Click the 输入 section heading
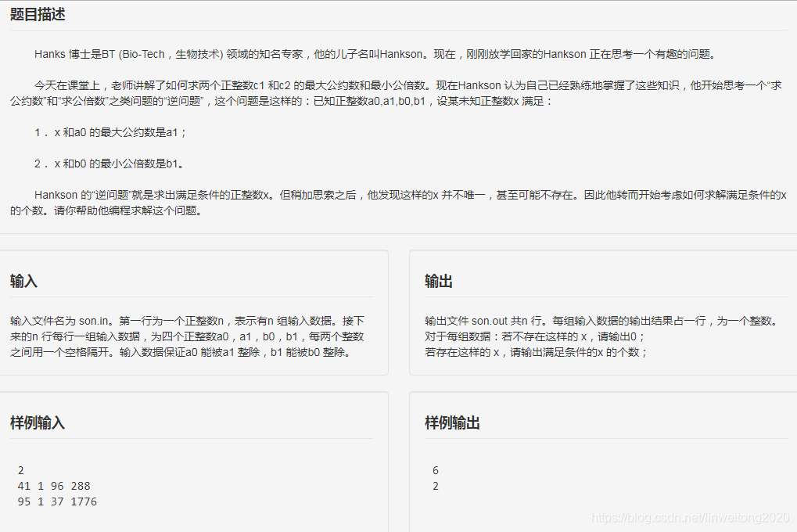 [x=23, y=281]
